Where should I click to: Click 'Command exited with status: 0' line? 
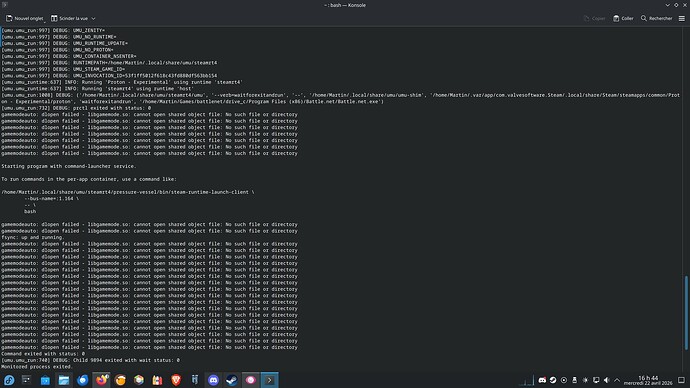(43, 354)
